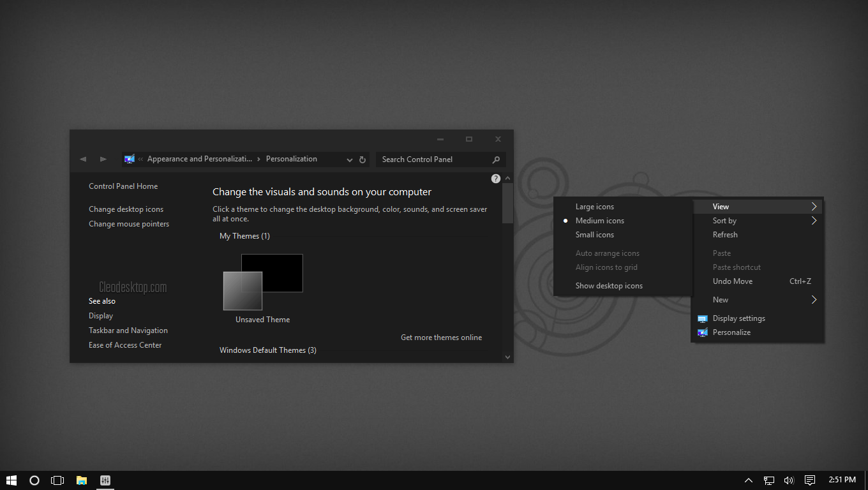868x490 pixels.
Task: Click the refresh icon in the address bar
Action: 363,160
